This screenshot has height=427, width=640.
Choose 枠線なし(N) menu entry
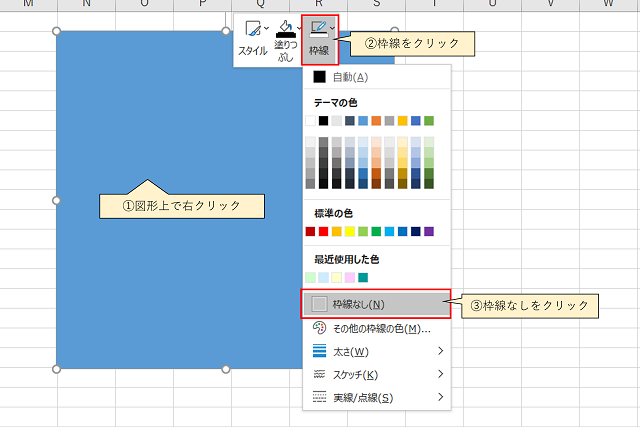point(376,305)
